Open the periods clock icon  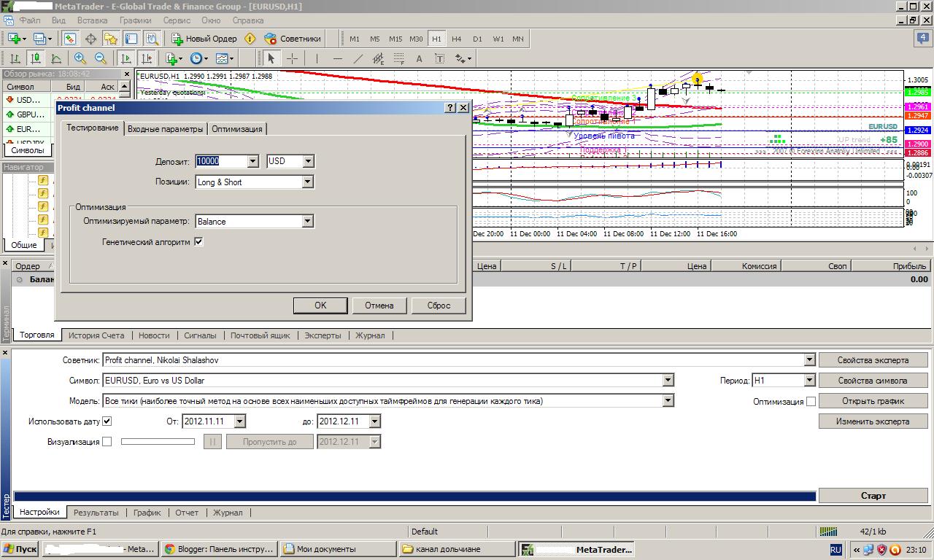[x=198, y=58]
